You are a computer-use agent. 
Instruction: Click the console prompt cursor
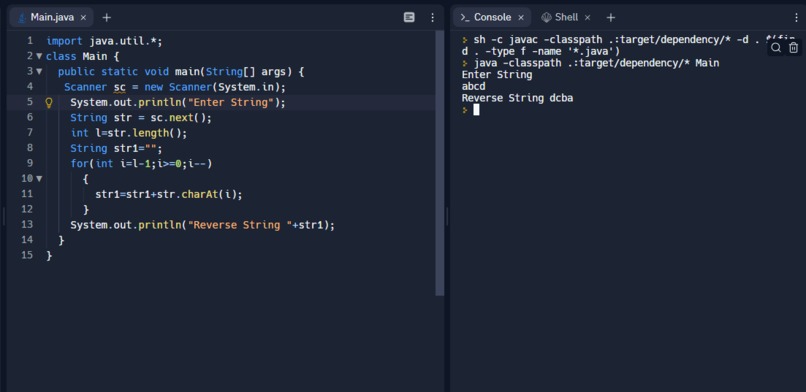click(477, 110)
